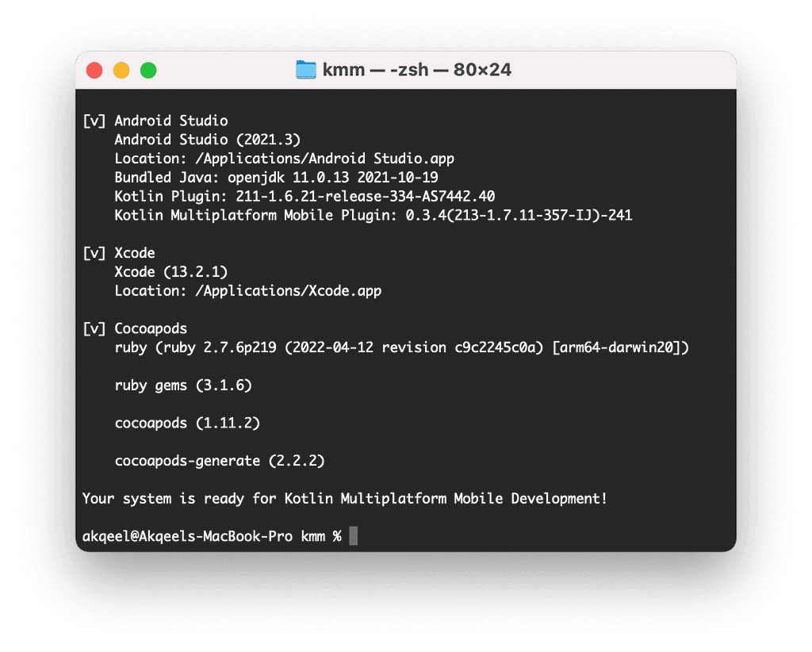The width and height of the screenshot is (812, 652).
Task: Click the green zoom window button
Action: tap(148, 70)
